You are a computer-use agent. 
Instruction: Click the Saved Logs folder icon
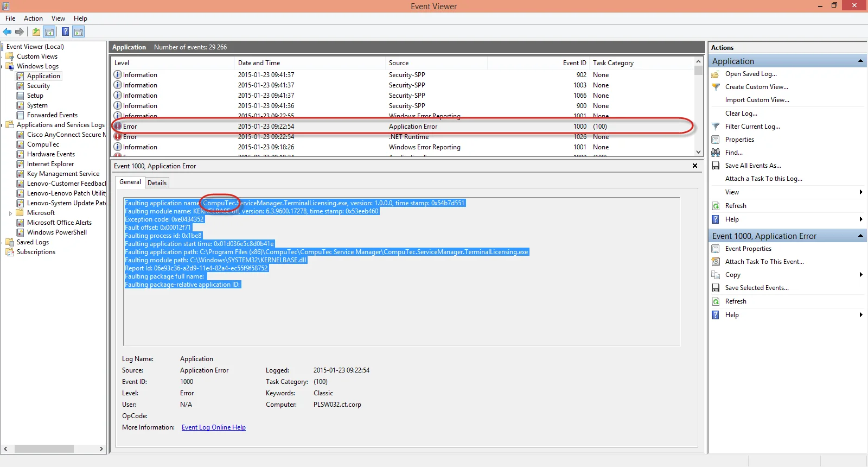[10, 242]
